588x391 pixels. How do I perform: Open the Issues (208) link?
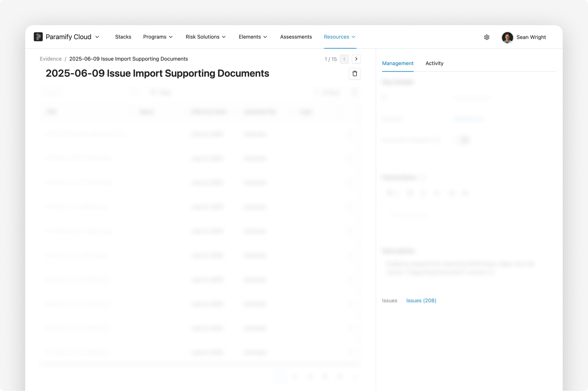coord(421,300)
